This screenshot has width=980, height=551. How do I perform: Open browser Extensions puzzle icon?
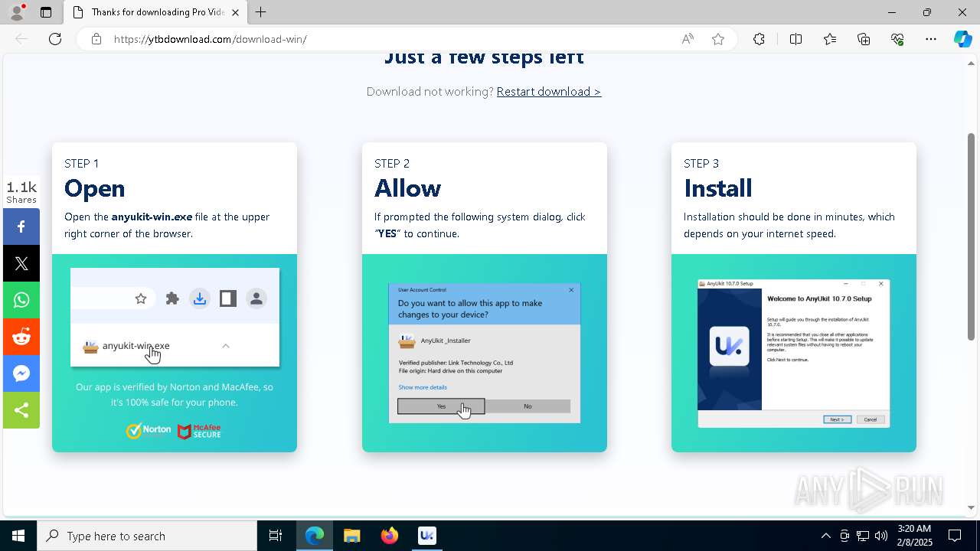(759, 39)
